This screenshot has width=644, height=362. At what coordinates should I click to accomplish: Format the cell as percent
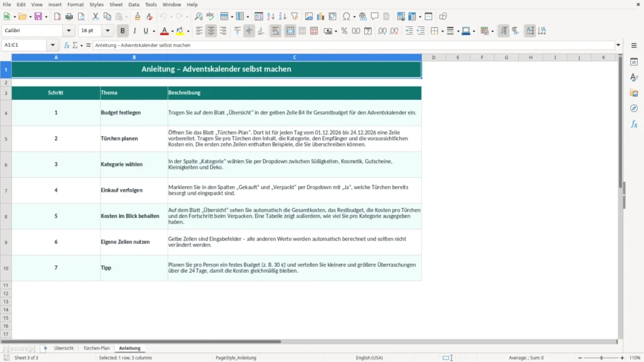point(344,31)
